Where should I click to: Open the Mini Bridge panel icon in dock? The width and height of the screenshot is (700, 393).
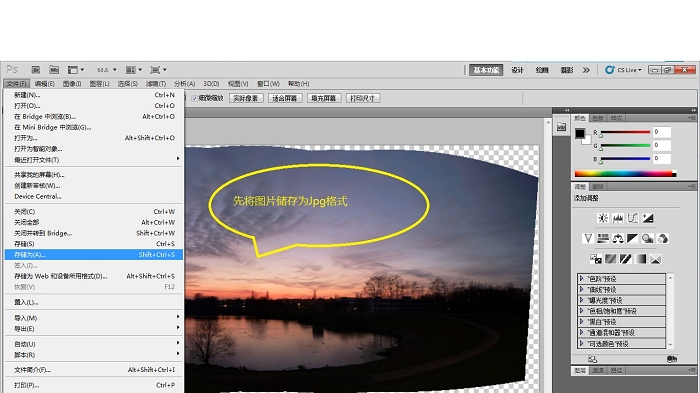(561, 127)
